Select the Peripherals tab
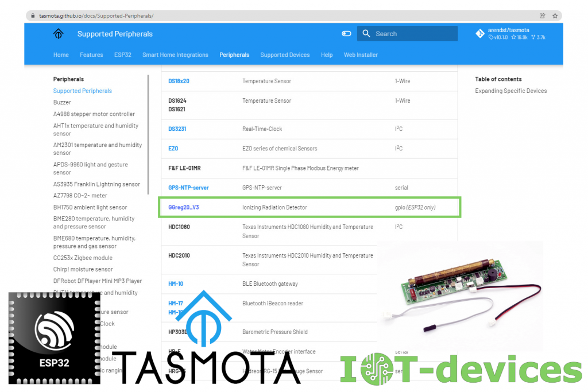 (x=234, y=55)
